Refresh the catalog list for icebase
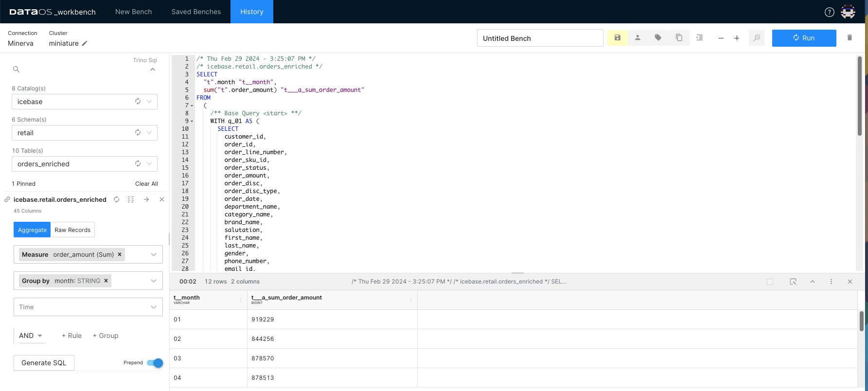This screenshot has height=391, width=868. coord(138,102)
